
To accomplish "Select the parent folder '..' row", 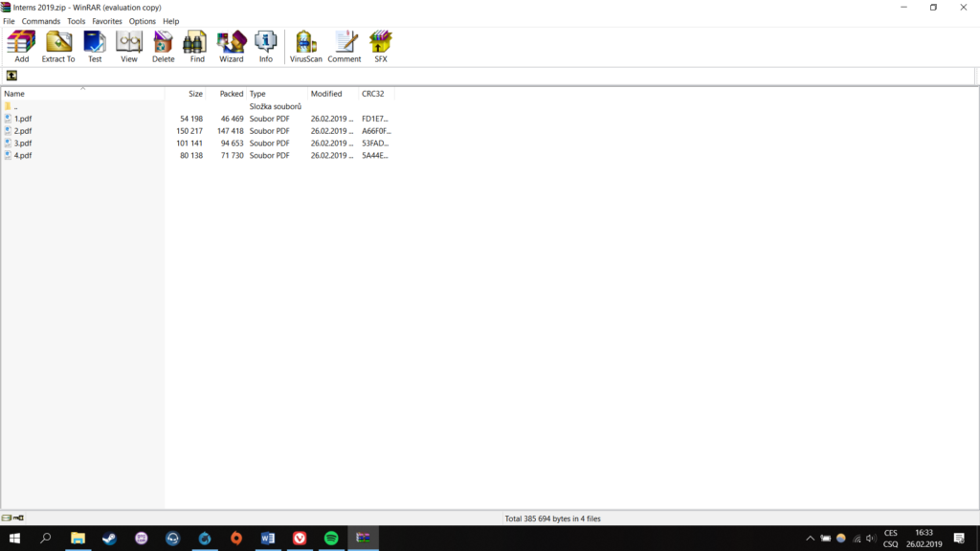I will tap(197, 106).
